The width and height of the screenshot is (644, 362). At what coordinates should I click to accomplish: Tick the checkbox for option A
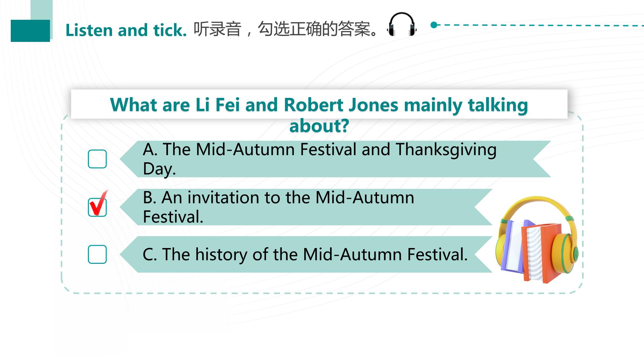coord(97,159)
